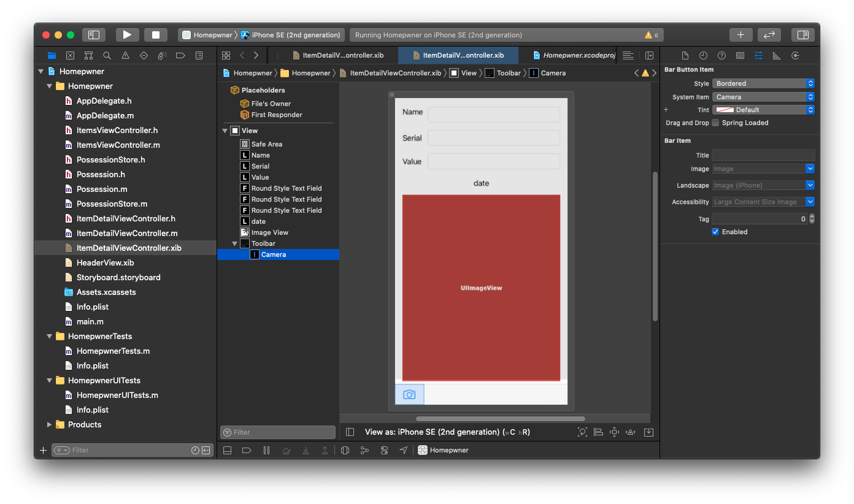Open the test navigator
854x504 pixels.
pyautogui.click(x=144, y=55)
